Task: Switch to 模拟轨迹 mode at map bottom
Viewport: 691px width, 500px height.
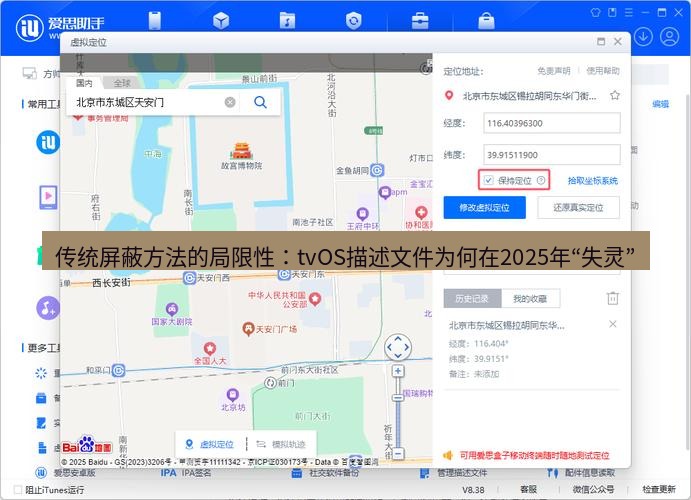Action: coord(281,444)
